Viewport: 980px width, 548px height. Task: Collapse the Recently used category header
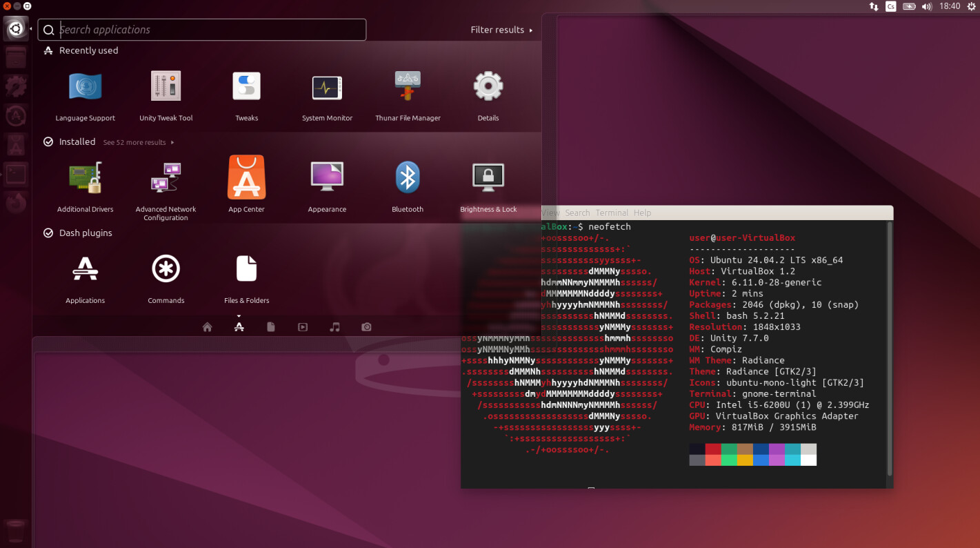coord(88,50)
